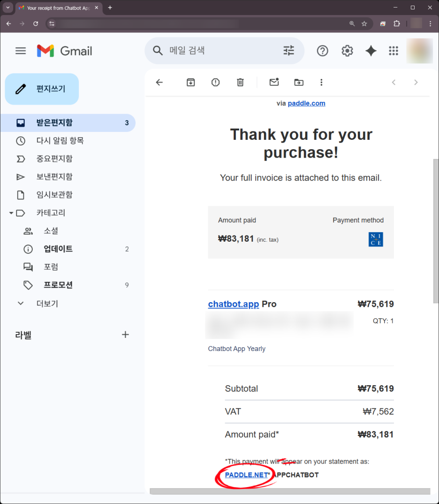
Task: Open zoom magnifier in address bar
Action: point(352,23)
